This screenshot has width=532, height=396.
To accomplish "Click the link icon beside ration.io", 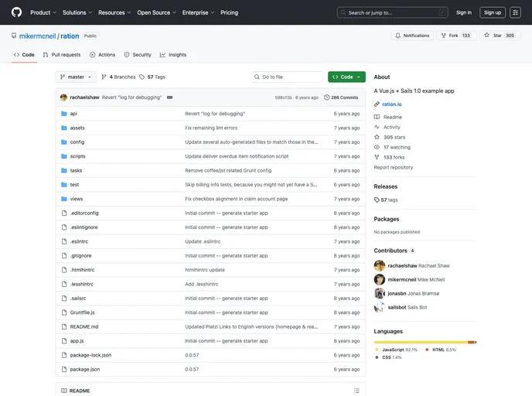I will (x=377, y=104).
